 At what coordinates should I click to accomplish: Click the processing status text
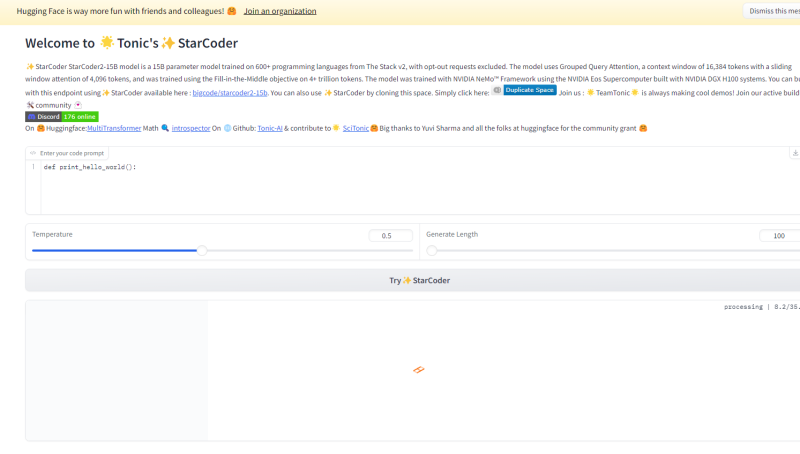pyautogui.click(x=762, y=307)
